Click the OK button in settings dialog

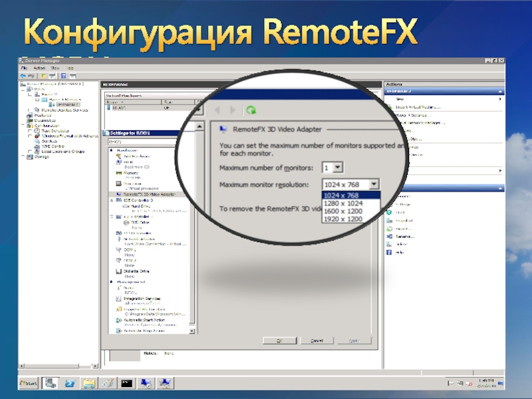(x=279, y=340)
